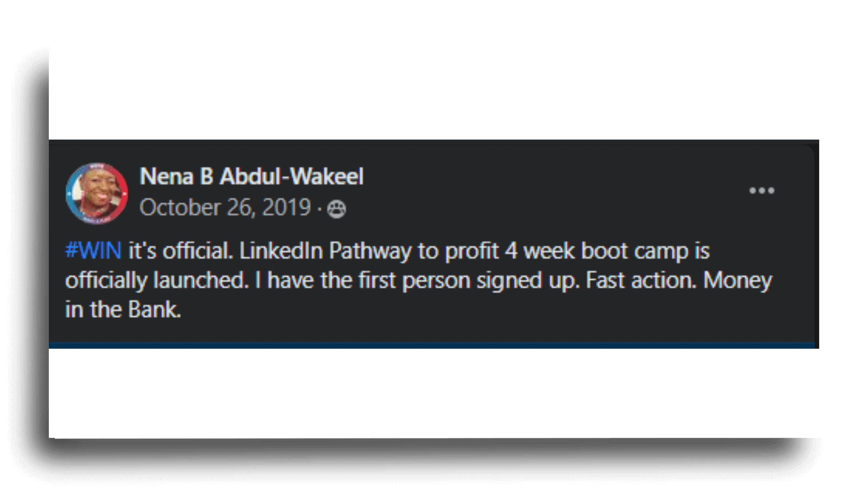Open Nena B Abdul-Wakeel's profile name link
The image size is (868, 488).
coord(251,176)
